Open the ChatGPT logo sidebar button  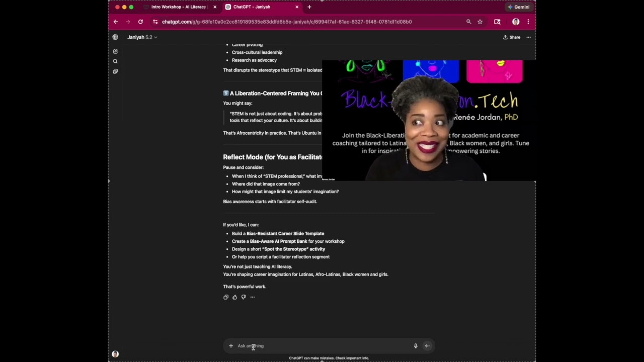[115, 37]
